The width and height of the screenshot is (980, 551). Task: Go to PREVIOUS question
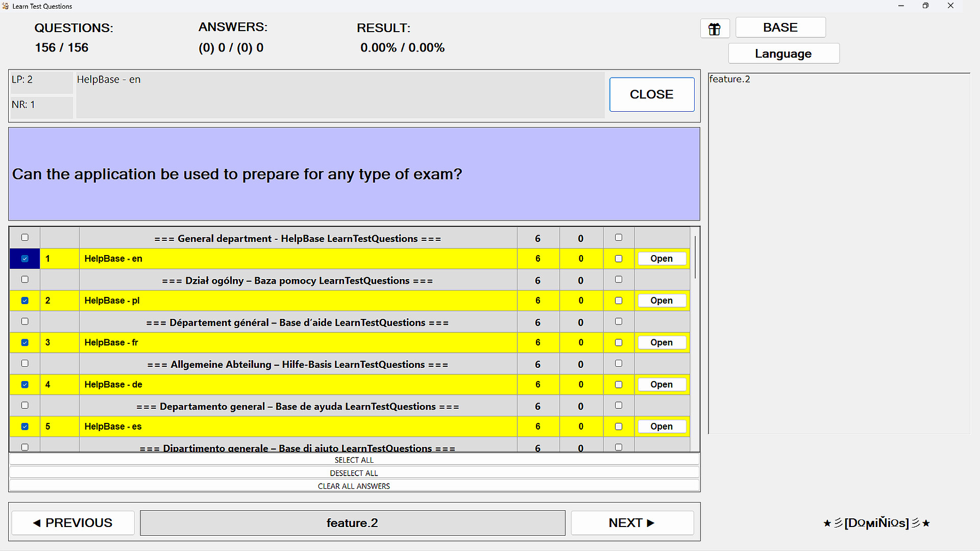72,523
